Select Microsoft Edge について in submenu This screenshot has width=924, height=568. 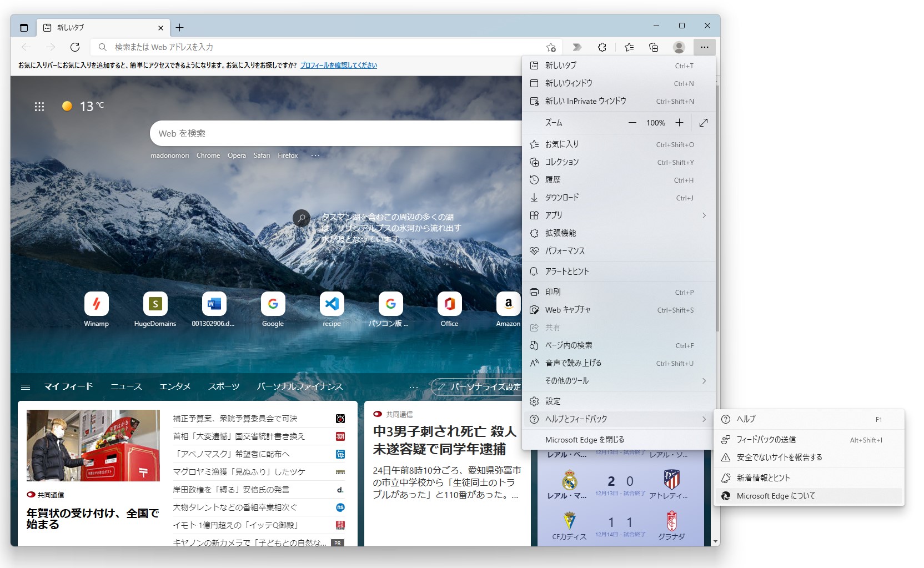coord(775,495)
